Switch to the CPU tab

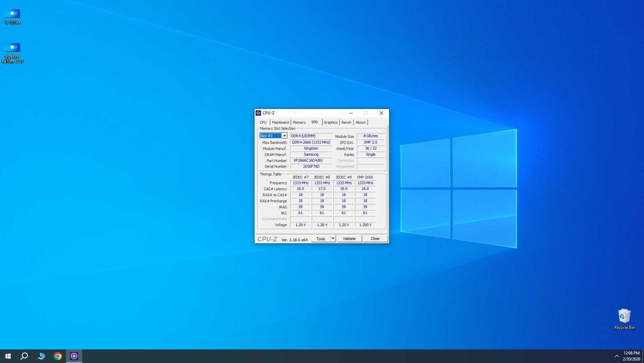point(263,122)
